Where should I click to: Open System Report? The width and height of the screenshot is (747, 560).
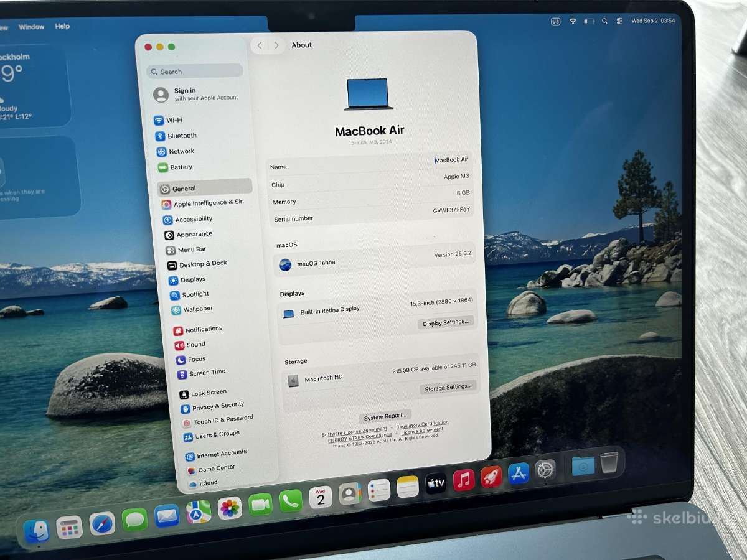point(385,416)
